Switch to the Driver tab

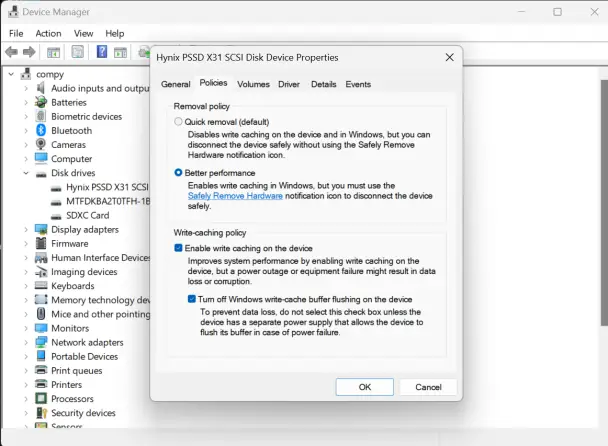[289, 84]
